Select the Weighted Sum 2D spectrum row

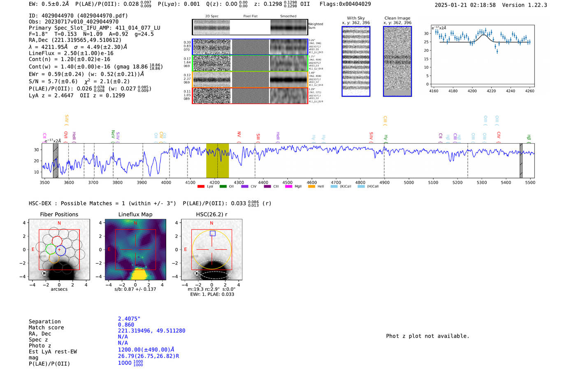click(x=250, y=27)
